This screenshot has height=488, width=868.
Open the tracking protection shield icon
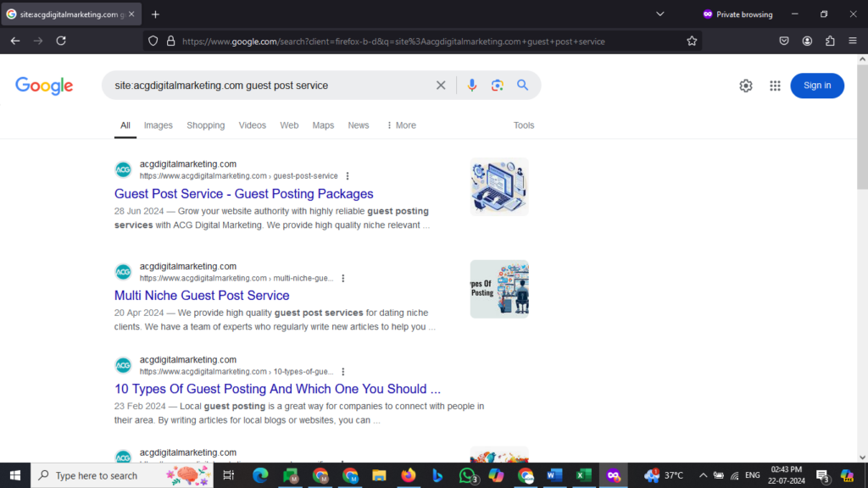153,41
